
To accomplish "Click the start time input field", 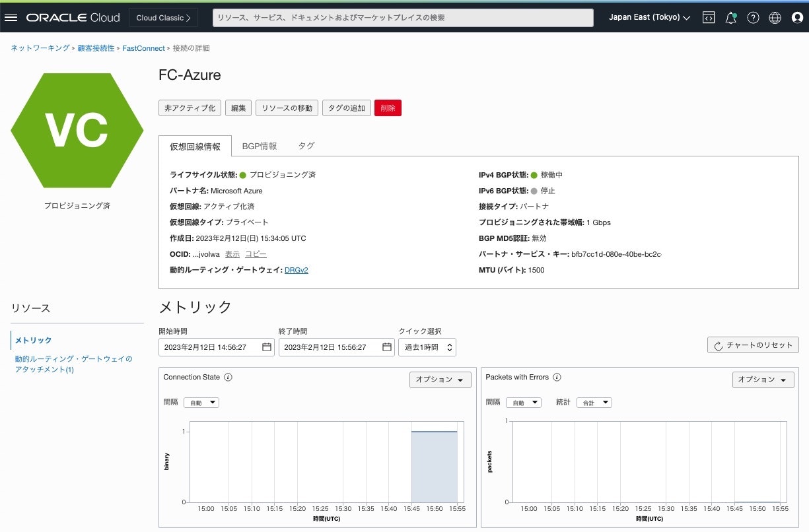I will pos(217,347).
